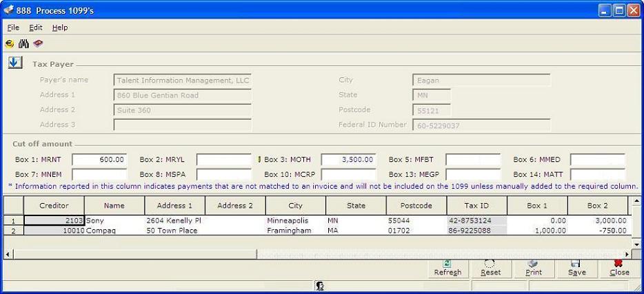Click the blue down-arrow Tax Payer icon
The height and width of the screenshot is (294, 644).
(x=14, y=63)
